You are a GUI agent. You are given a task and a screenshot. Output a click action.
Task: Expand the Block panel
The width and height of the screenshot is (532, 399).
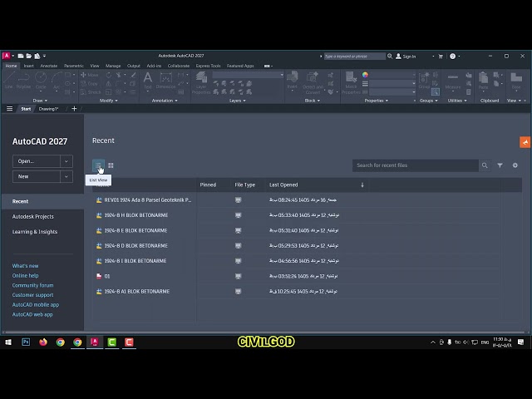coord(313,101)
